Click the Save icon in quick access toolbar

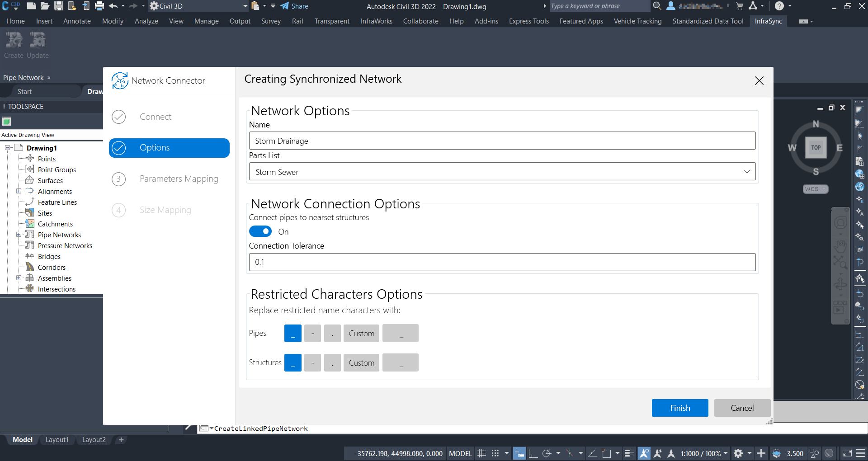[59, 6]
